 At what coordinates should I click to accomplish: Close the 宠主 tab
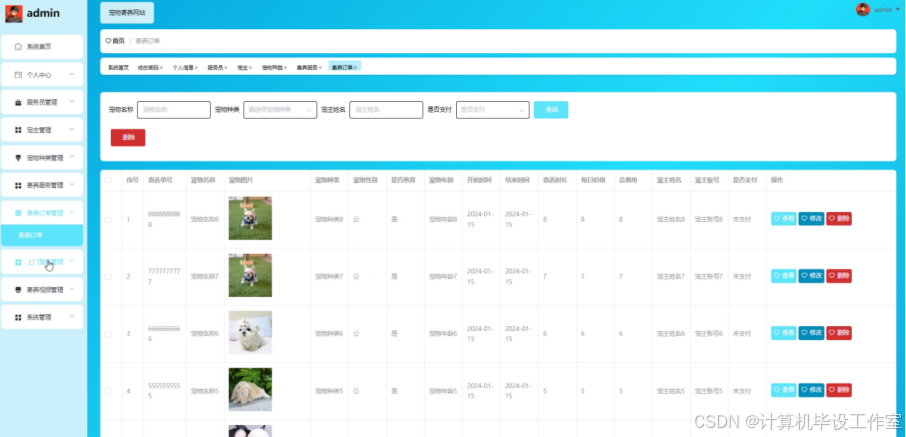250,68
